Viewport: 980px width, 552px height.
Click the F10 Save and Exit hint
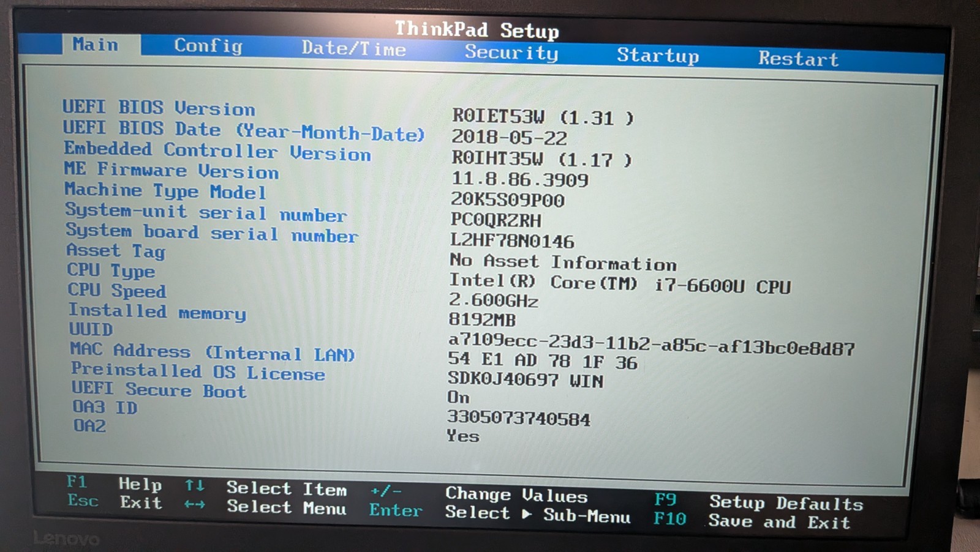coord(752,520)
